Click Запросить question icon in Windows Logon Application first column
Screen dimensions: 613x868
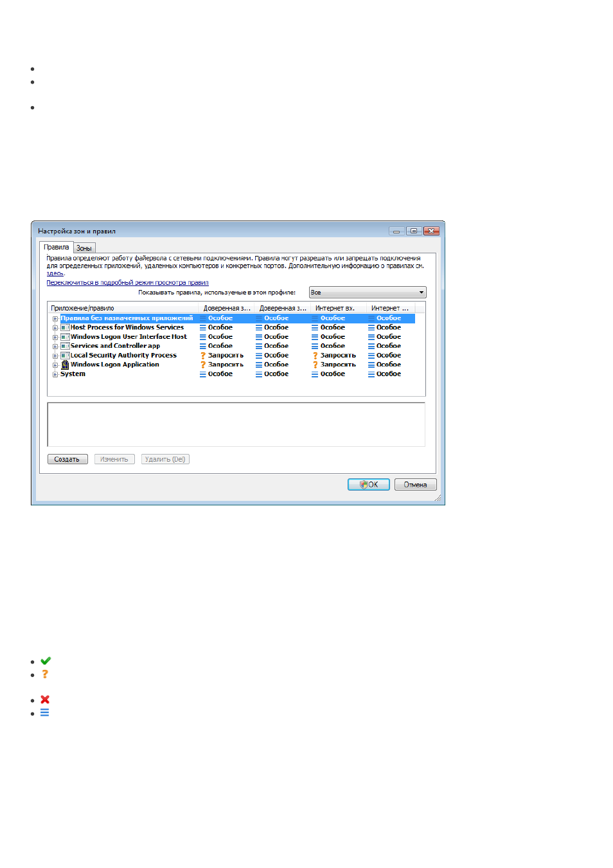(x=203, y=365)
